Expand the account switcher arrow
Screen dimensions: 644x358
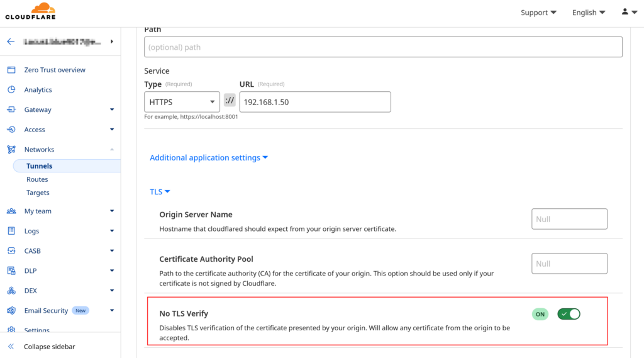(112, 42)
